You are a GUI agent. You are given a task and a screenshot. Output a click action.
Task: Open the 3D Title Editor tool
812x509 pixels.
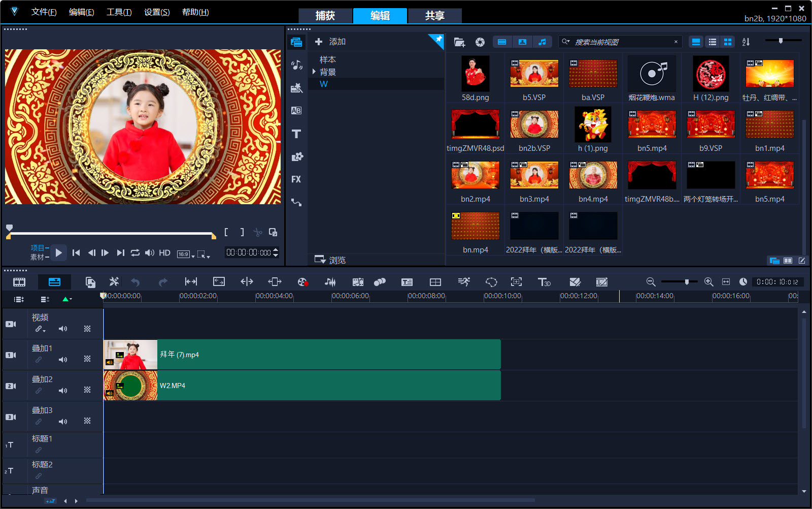(544, 282)
